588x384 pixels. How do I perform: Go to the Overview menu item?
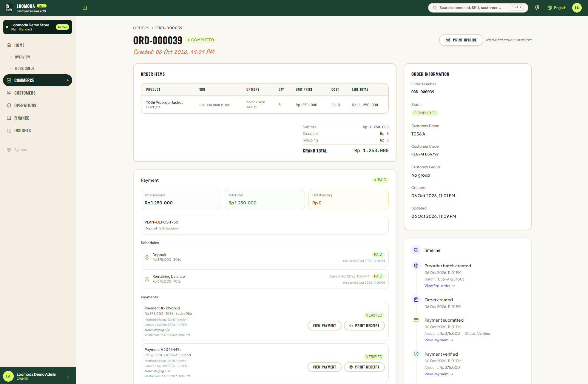tap(22, 57)
